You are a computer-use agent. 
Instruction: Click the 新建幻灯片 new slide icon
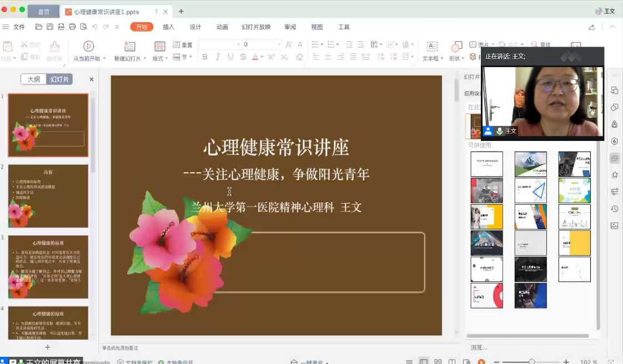pos(130,46)
